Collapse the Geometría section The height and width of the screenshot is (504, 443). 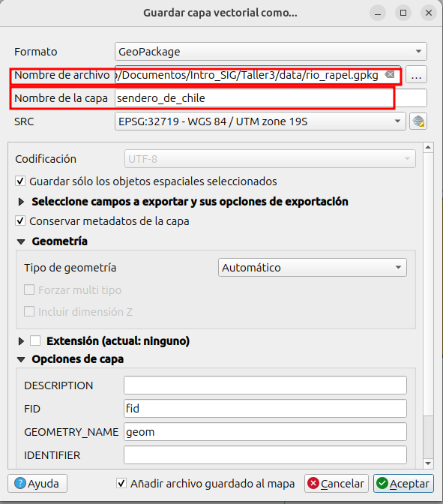click(x=21, y=241)
